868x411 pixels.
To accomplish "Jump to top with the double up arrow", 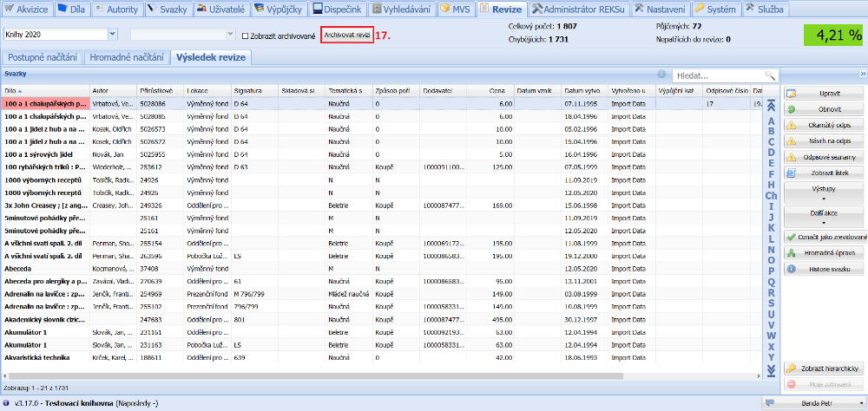I will coord(770,105).
